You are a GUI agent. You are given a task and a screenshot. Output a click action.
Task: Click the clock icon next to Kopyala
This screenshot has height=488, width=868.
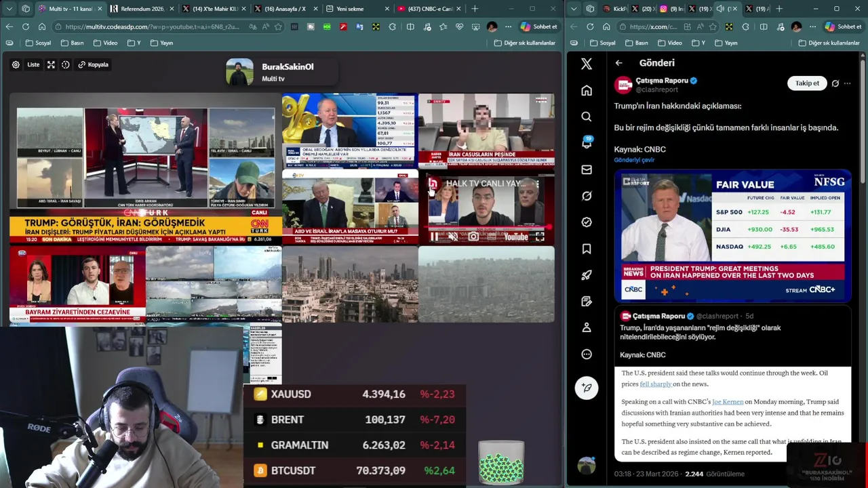[x=66, y=64]
